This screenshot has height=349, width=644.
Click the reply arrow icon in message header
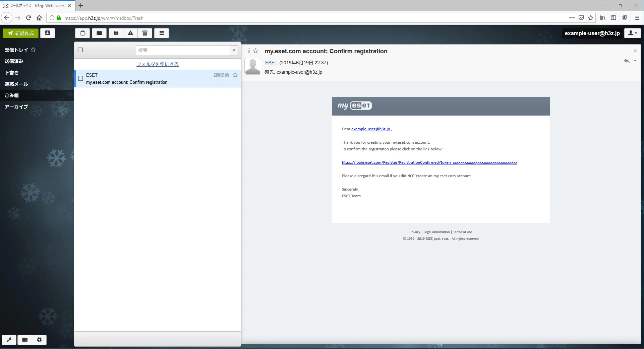click(x=626, y=61)
